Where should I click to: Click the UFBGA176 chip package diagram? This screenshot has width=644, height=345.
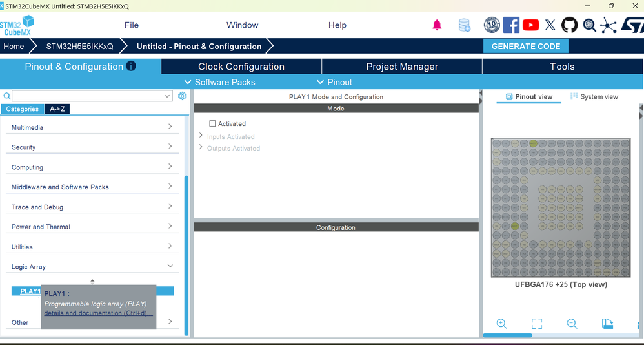click(x=561, y=207)
